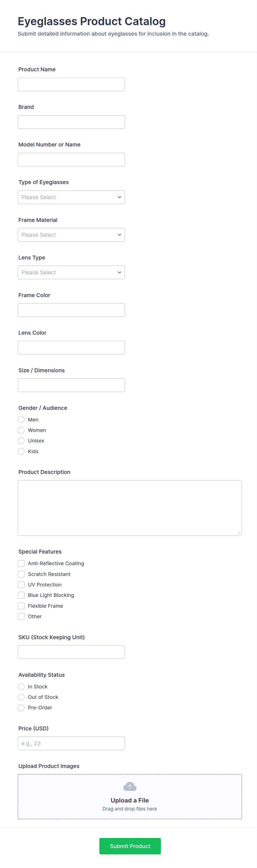Choose the Pre-Order radio button

pos(21,708)
